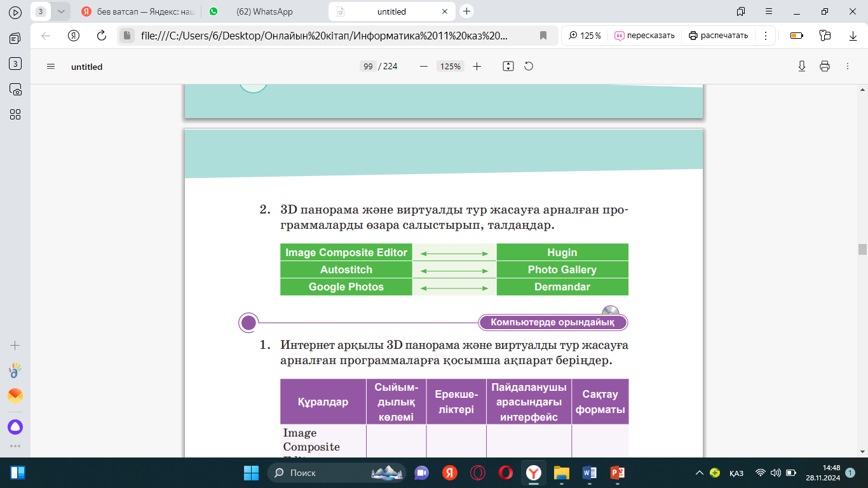Viewport: 868px width, 488px height.
Task: Go back with the browser back arrow
Action: [x=46, y=36]
